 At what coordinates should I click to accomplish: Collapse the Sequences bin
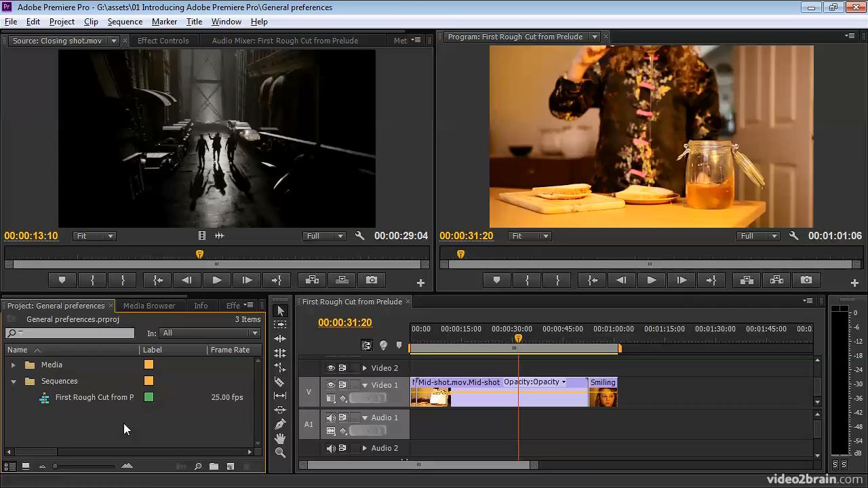coord(13,381)
